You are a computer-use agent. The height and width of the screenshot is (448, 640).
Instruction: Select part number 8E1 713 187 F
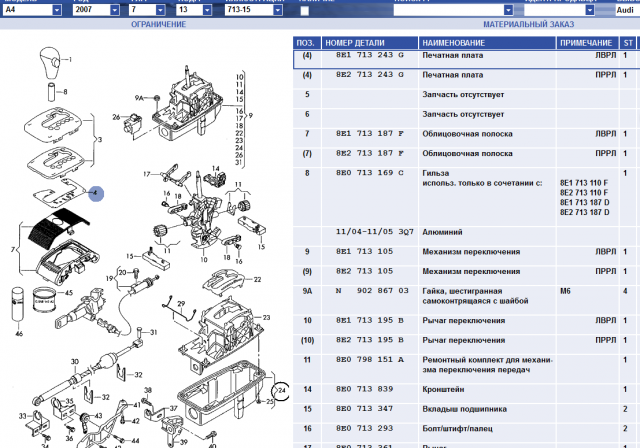(370, 133)
